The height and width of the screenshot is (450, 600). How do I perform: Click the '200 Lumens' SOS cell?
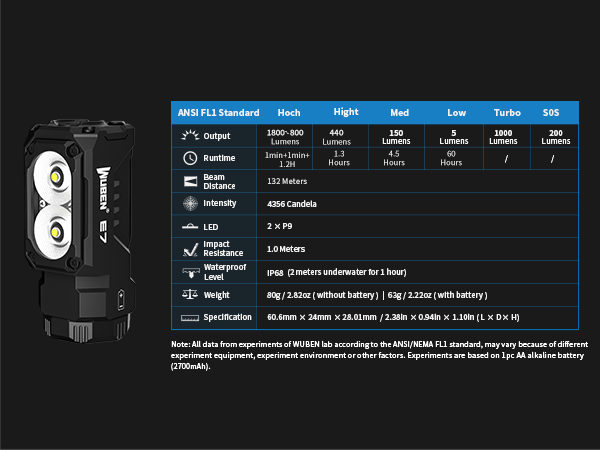pyautogui.click(x=556, y=137)
